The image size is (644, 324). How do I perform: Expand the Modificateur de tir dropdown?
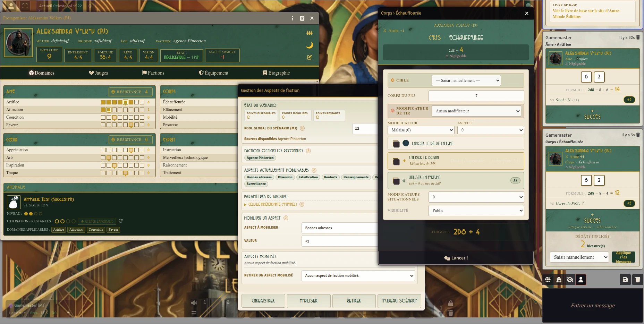[476, 111]
